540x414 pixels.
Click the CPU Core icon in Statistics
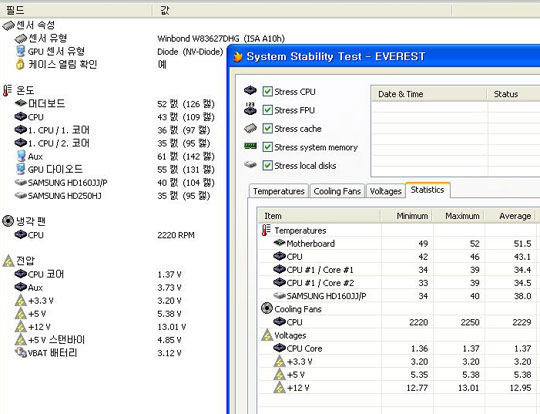coord(279,348)
